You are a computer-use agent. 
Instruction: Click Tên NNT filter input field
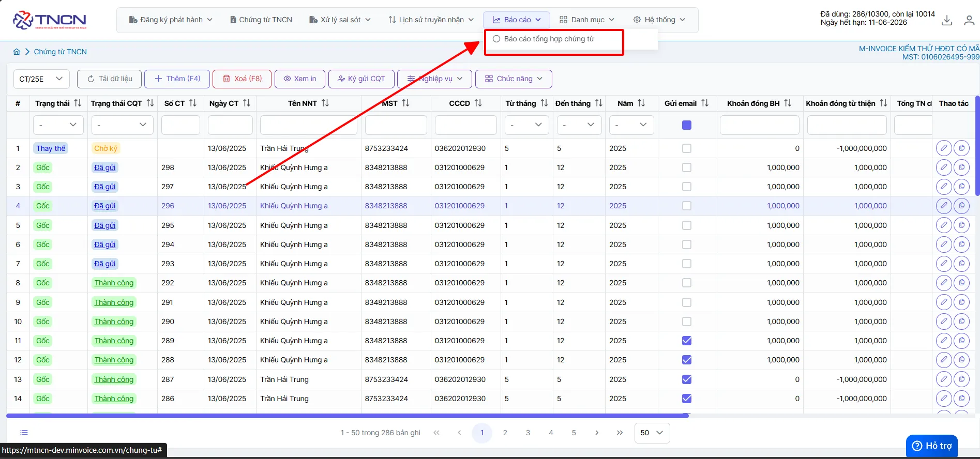[x=309, y=125]
